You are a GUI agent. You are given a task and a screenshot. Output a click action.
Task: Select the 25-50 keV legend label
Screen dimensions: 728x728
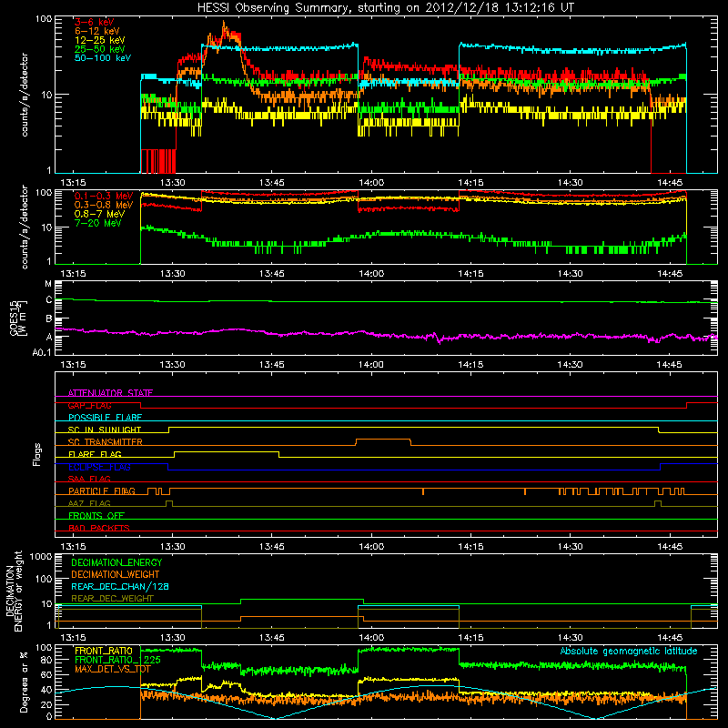pos(100,49)
